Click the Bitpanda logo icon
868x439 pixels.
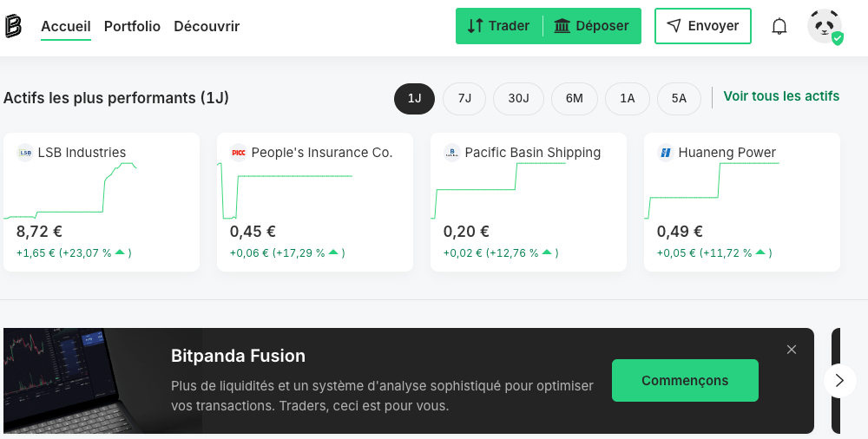[x=13, y=26]
